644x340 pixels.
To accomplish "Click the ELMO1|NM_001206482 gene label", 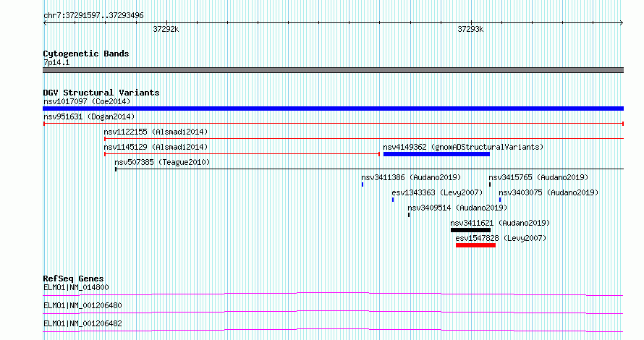I will pyautogui.click(x=82, y=323).
